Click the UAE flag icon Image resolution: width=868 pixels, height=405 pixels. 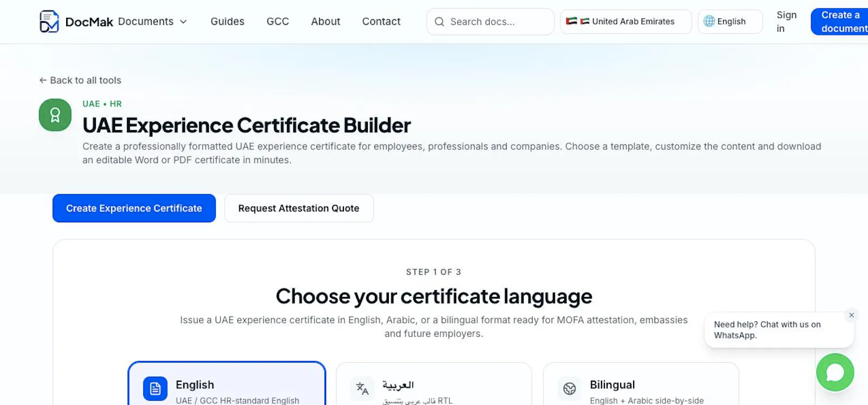pyautogui.click(x=572, y=21)
